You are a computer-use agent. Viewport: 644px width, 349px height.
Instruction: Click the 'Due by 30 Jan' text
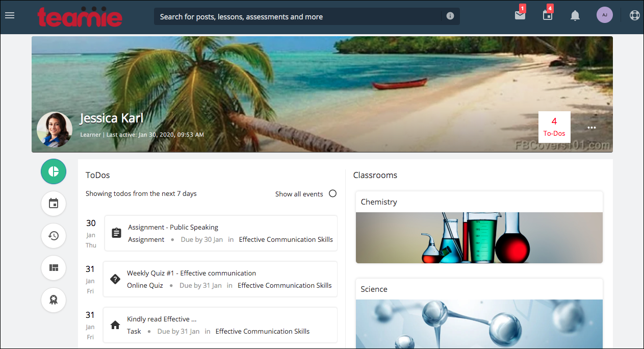tap(202, 239)
